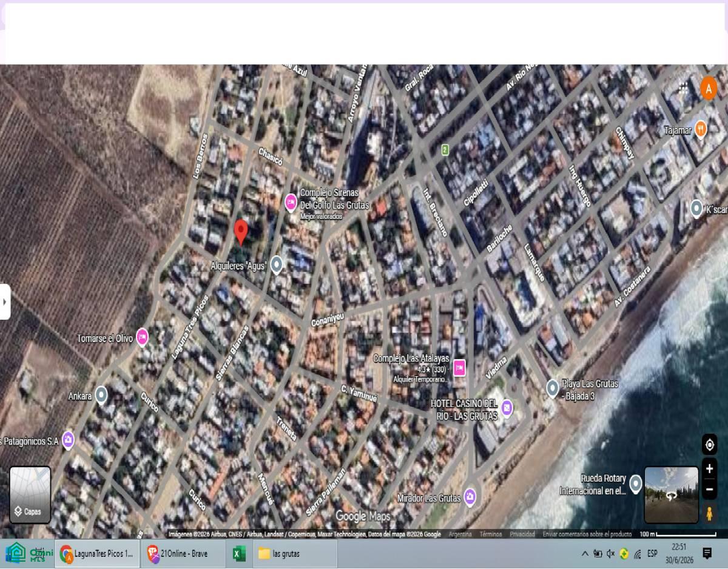Click the red location pin marker
728x569 pixels.
(241, 232)
